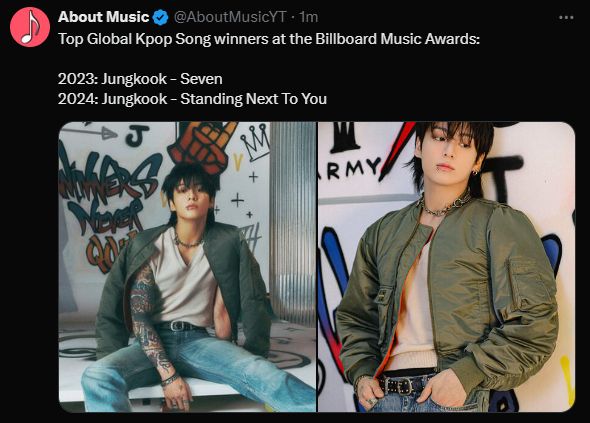This screenshot has width=590, height=423.
Task: Click the Billboard Music Awards headline text
Action: click(x=269, y=39)
